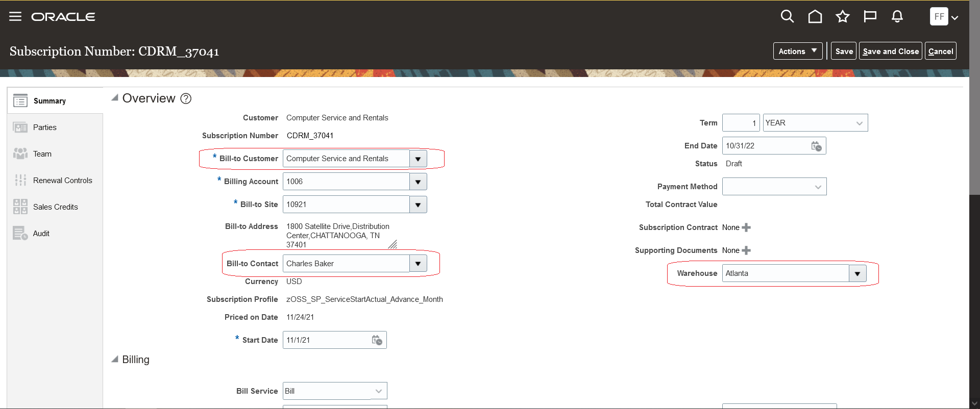Viewport: 980px width, 409px height.
Task: Open the hamburger navigator menu
Action: (x=15, y=17)
